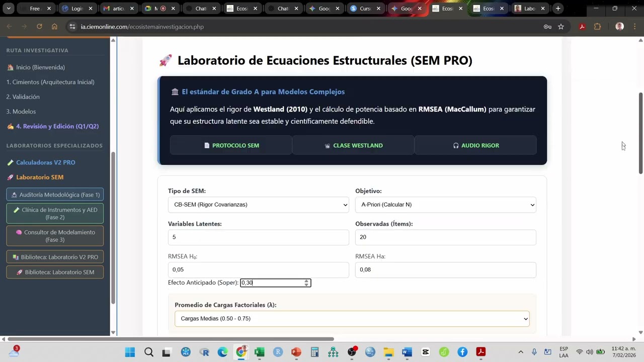
Task: Open 4. Revisión y Edición (Q1/Q2)
Action: coord(53,126)
